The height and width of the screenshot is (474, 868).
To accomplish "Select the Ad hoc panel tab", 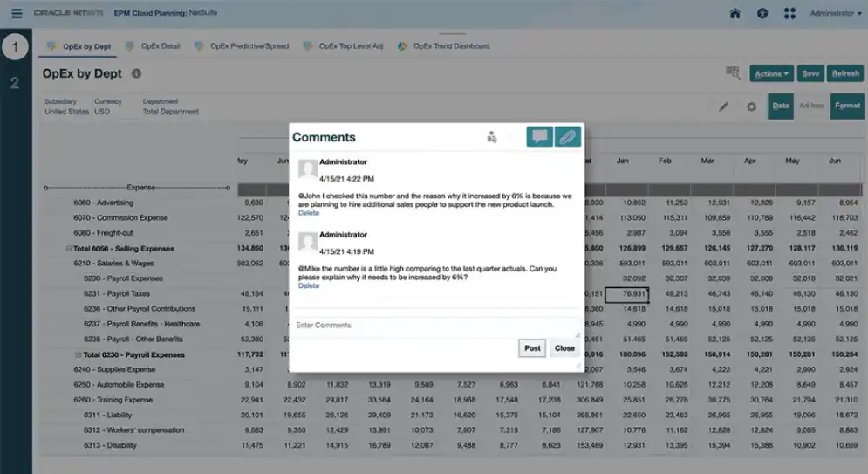I will (x=811, y=106).
